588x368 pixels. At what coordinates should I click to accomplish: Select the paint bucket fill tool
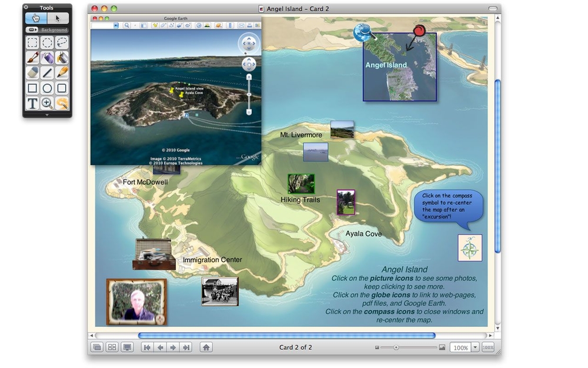pyautogui.click(x=62, y=58)
